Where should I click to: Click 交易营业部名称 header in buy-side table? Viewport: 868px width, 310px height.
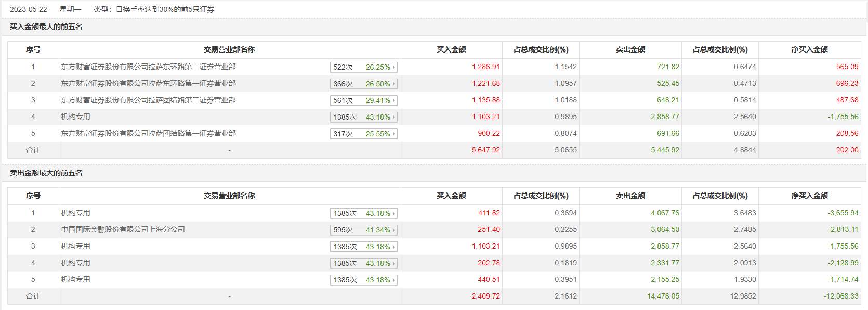(229, 49)
